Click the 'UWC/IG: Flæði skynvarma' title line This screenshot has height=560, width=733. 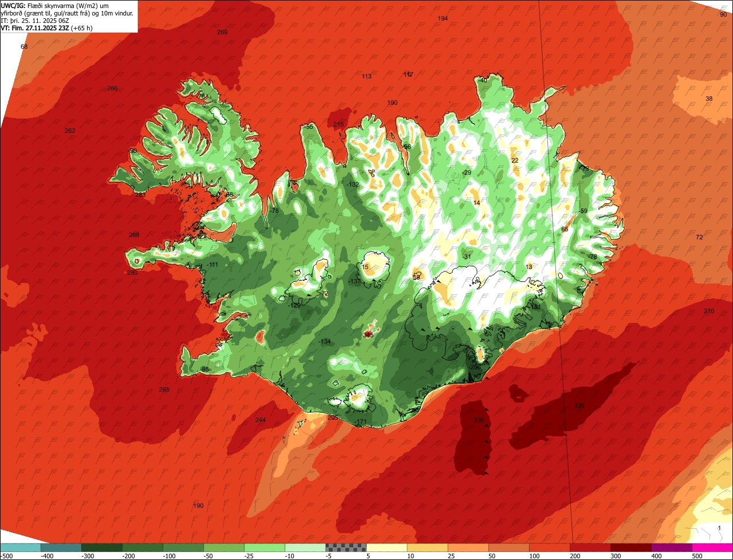(55, 6)
